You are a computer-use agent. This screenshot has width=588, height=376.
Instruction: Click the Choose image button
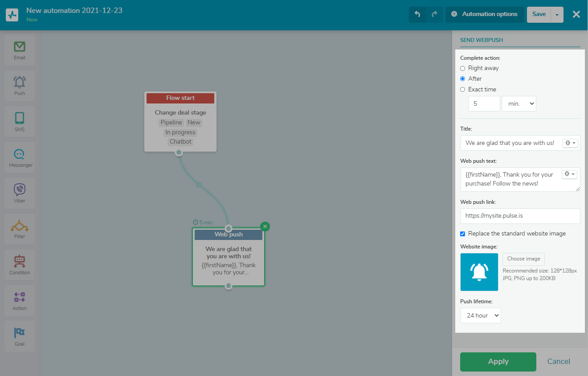523,259
